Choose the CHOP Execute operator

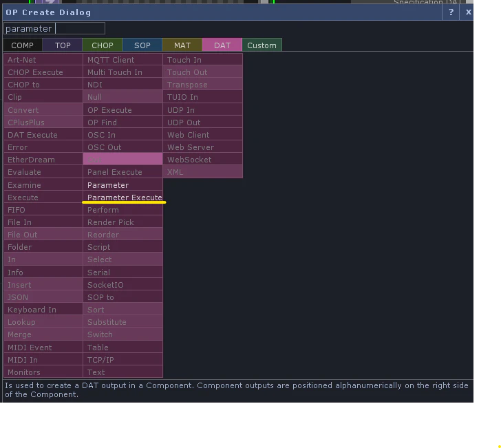43,72
